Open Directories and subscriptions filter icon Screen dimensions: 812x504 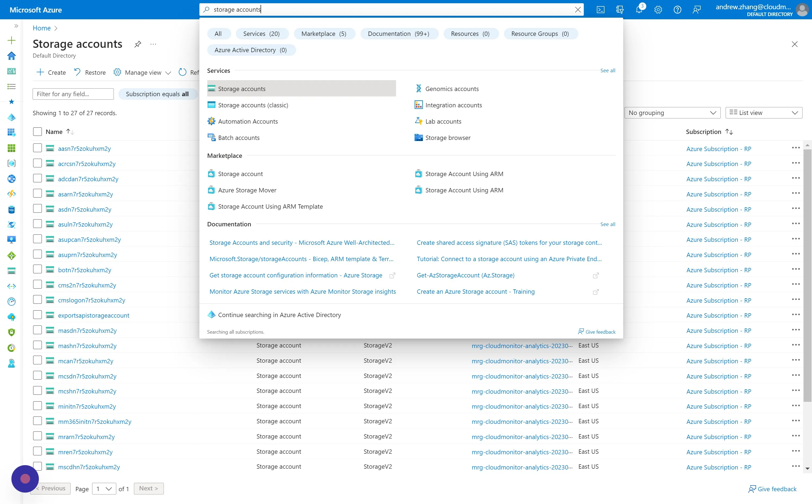pyautogui.click(x=620, y=10)
